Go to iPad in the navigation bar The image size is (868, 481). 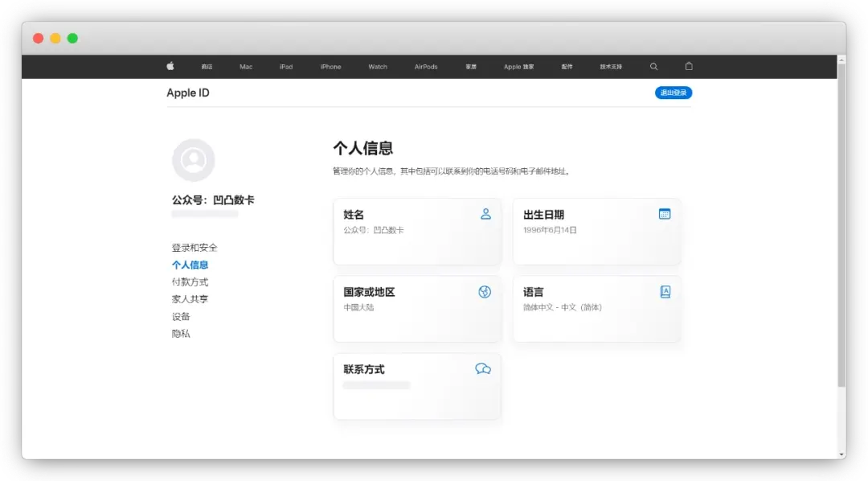(286, 67)
